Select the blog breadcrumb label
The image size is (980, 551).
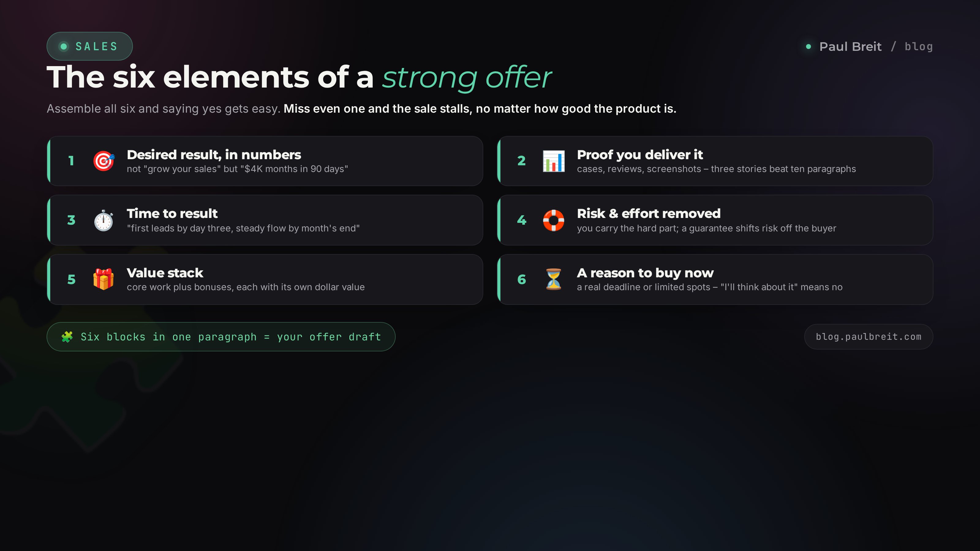(x=919, y=47)
